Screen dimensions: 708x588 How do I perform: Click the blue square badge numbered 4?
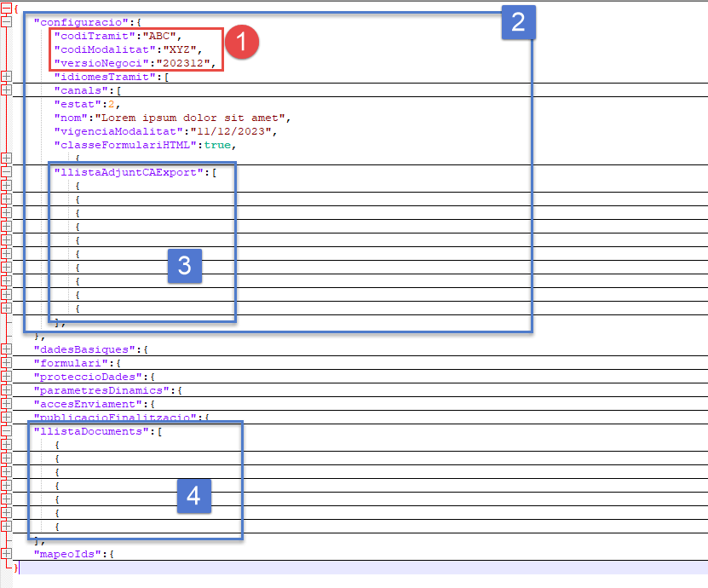193,496
